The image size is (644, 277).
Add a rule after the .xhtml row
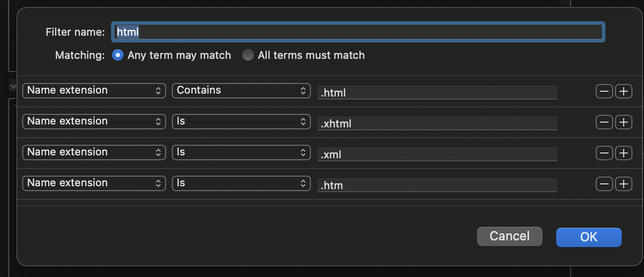coord(624,122)
